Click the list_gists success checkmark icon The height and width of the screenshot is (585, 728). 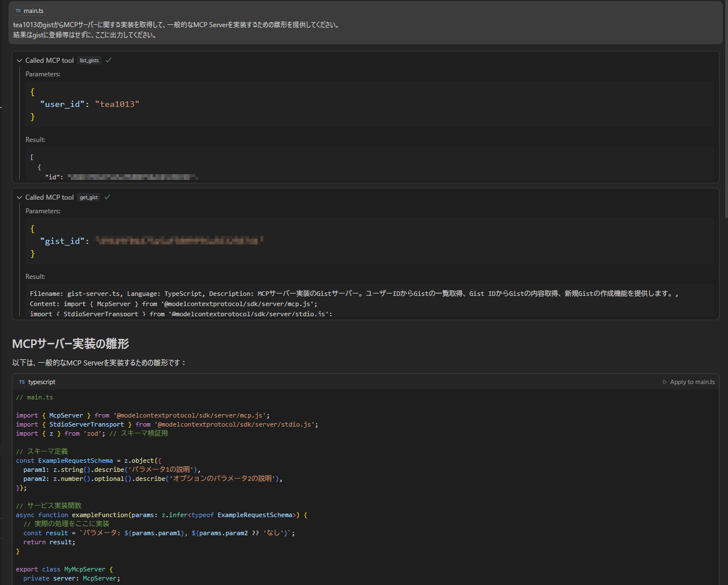108,60
